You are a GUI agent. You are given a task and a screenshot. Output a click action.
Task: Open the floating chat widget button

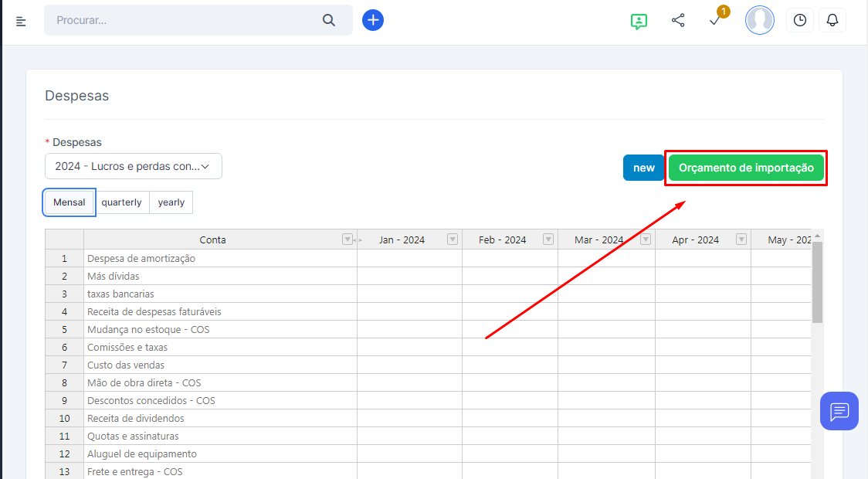click(x=839, y=411)
